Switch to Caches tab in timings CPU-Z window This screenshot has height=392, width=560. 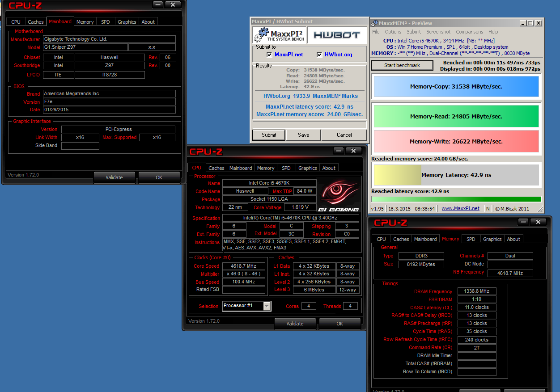coord(401,239)
